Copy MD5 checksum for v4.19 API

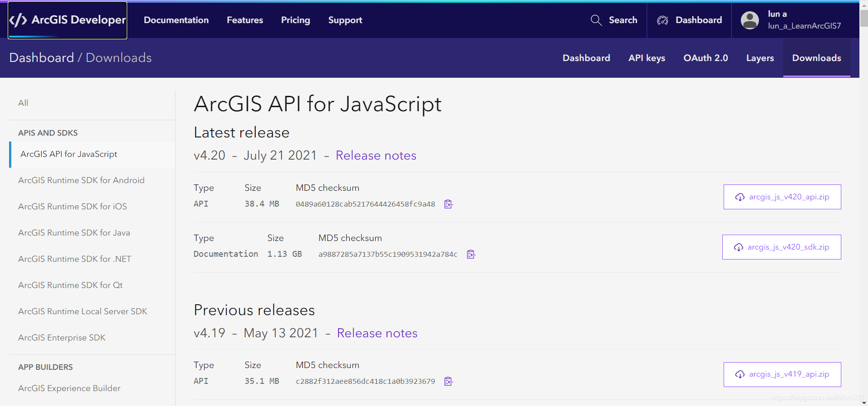click(448, 381)
